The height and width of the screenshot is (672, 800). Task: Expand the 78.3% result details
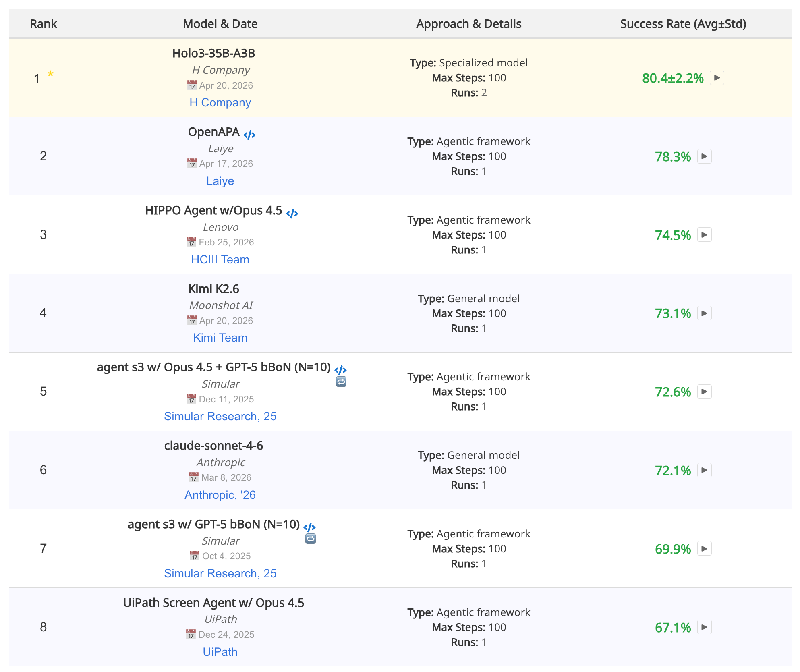[704, 156]
